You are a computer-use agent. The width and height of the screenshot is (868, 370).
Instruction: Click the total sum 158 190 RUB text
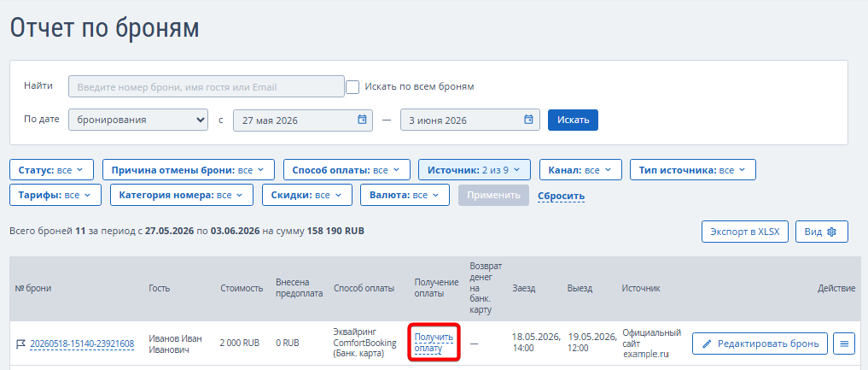336,231
